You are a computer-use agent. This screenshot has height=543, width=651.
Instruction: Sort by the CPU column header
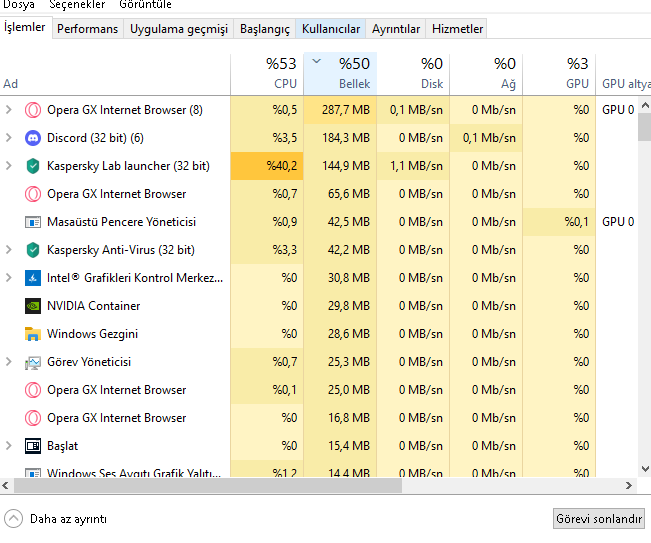pos(267,74)
